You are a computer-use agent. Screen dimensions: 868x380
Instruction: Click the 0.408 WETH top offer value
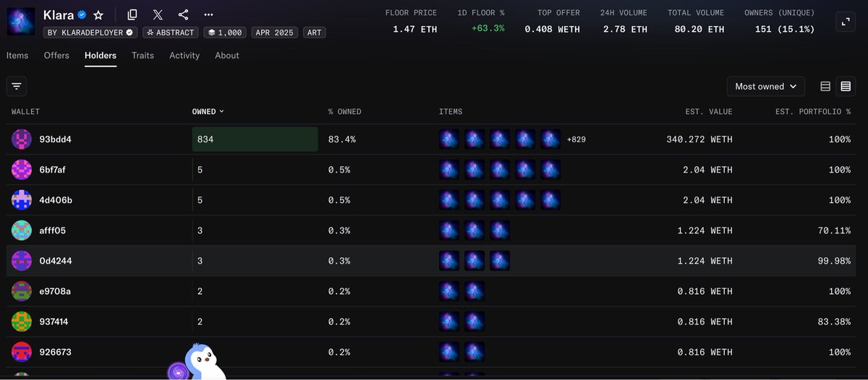pyautogui.click(x=552, y=29)
